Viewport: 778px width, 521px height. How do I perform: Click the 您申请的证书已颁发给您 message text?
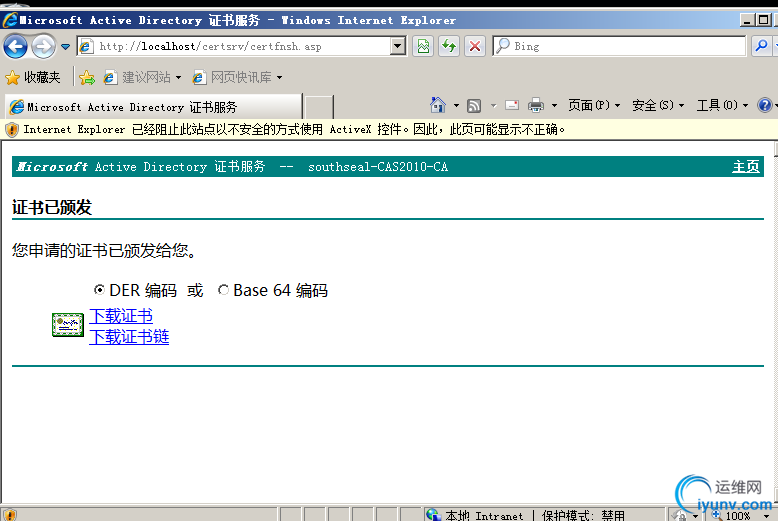click(104, 250)
